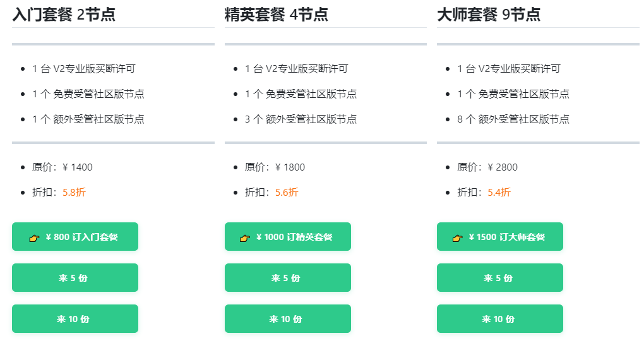Order the ¥1500 大师套餐 plan

[x=500, y=237]
